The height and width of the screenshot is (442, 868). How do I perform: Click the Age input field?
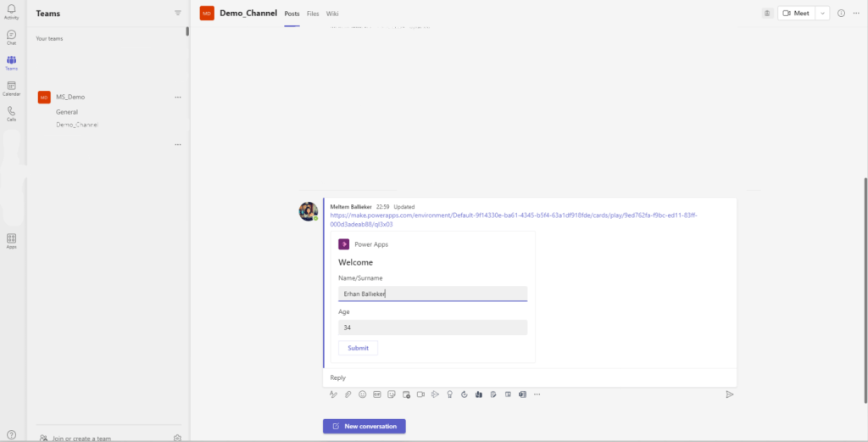(x=432, y=327)
